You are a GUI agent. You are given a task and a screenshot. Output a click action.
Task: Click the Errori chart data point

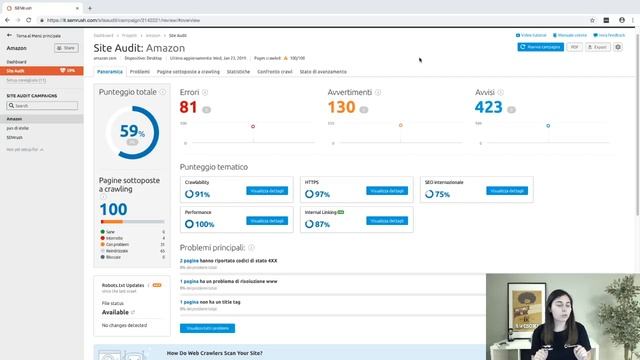(253, 127)
